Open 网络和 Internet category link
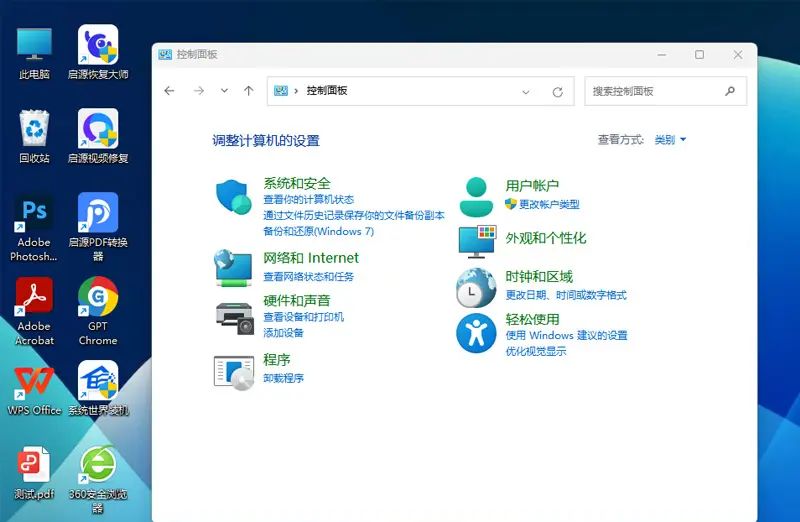Screen dimensions: 800x522 pos(311,258)
